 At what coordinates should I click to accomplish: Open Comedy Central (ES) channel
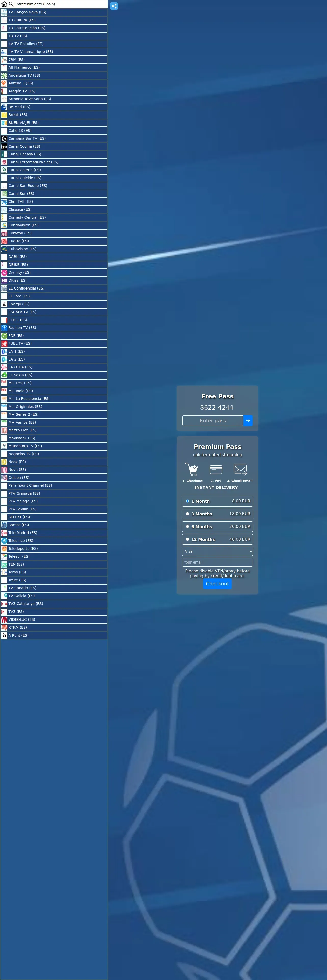coord(54,217)
